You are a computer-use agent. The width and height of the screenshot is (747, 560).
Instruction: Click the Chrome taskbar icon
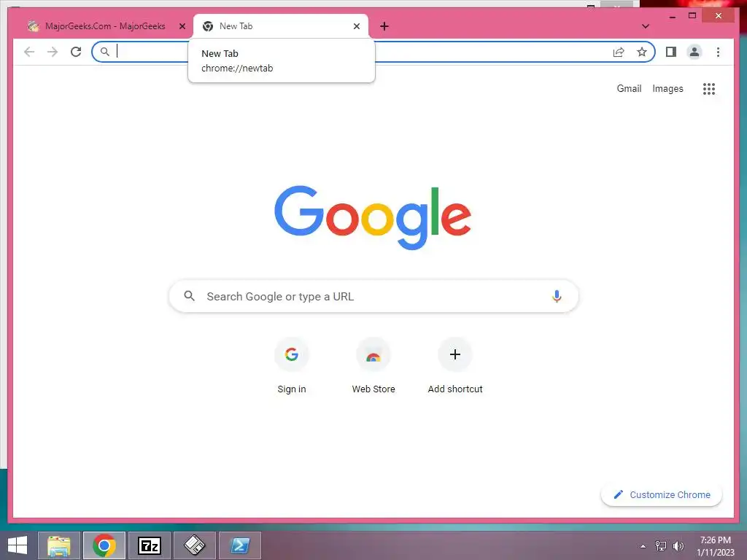[x=104, y=545]
